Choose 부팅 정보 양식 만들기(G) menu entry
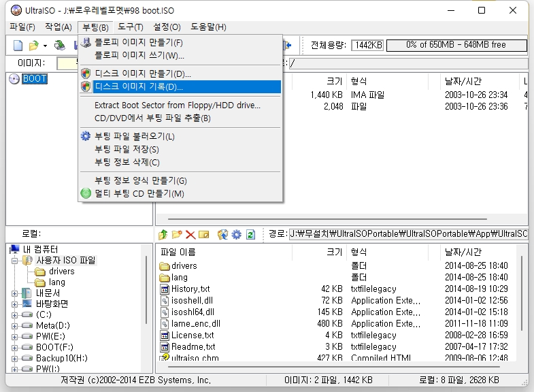The height and width of the screenshot is (392, 534). click(x=180, y=180)
